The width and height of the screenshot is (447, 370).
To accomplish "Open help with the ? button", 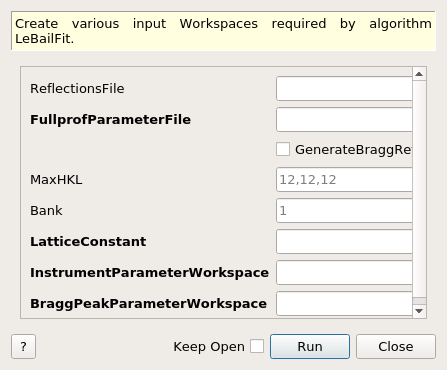I will tap(23, 347).
